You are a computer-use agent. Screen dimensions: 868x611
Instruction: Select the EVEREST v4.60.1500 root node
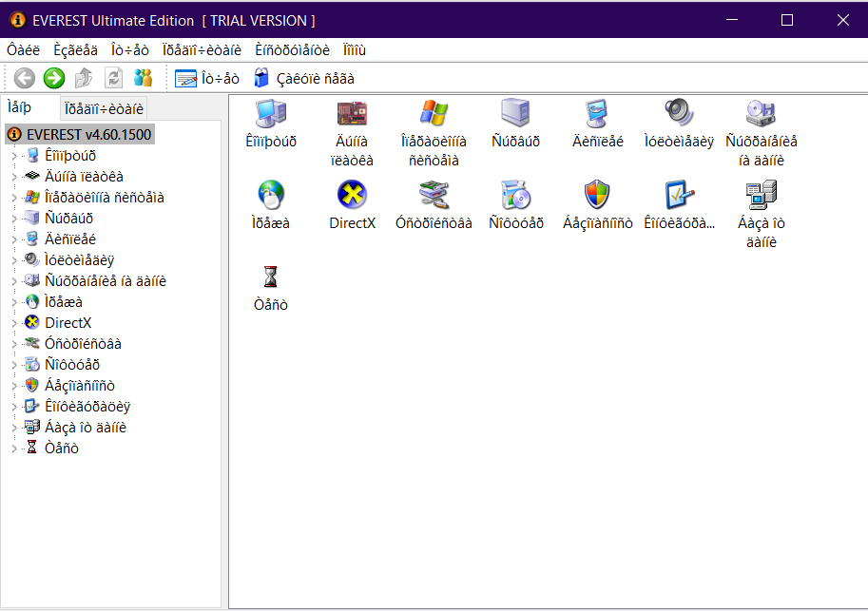[x=80, y=135]
